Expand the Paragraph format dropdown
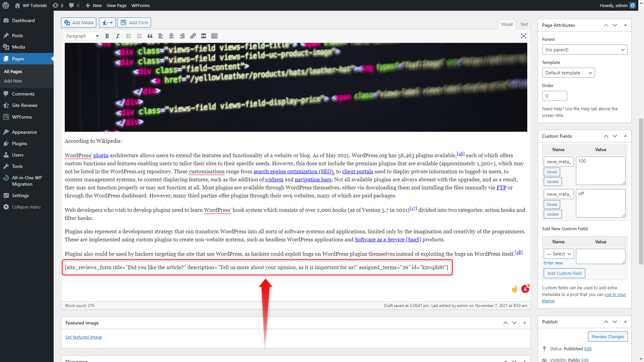 (82, 36)
